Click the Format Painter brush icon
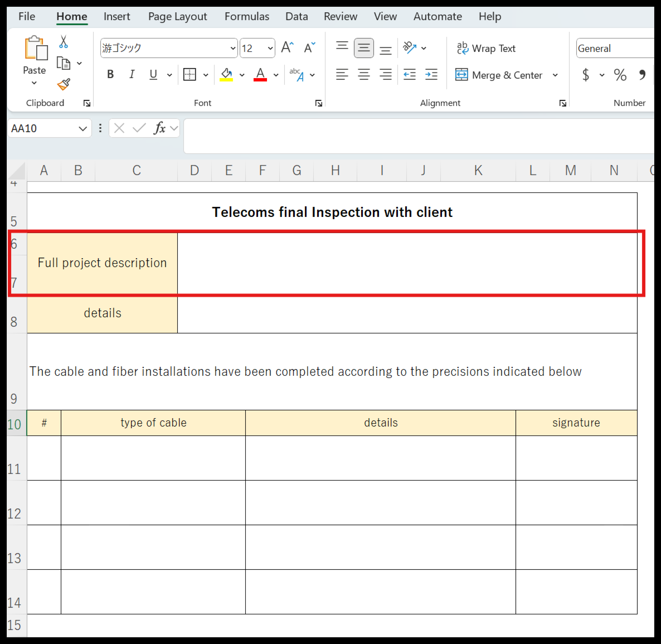Image resolution: width=661 pixels, height=644 pixels. pos(63,84)
